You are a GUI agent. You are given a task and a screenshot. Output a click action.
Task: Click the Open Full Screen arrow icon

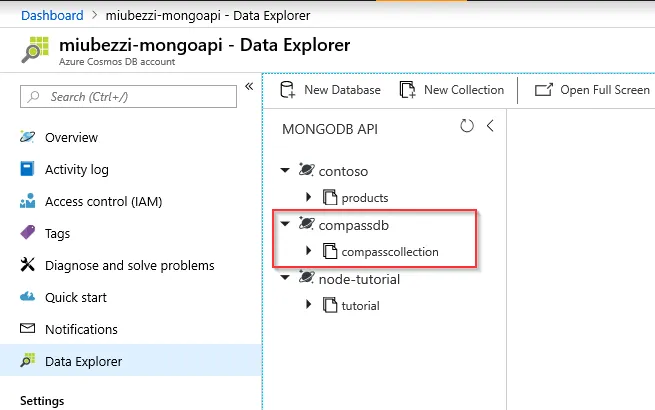click(x=543, y=89)
